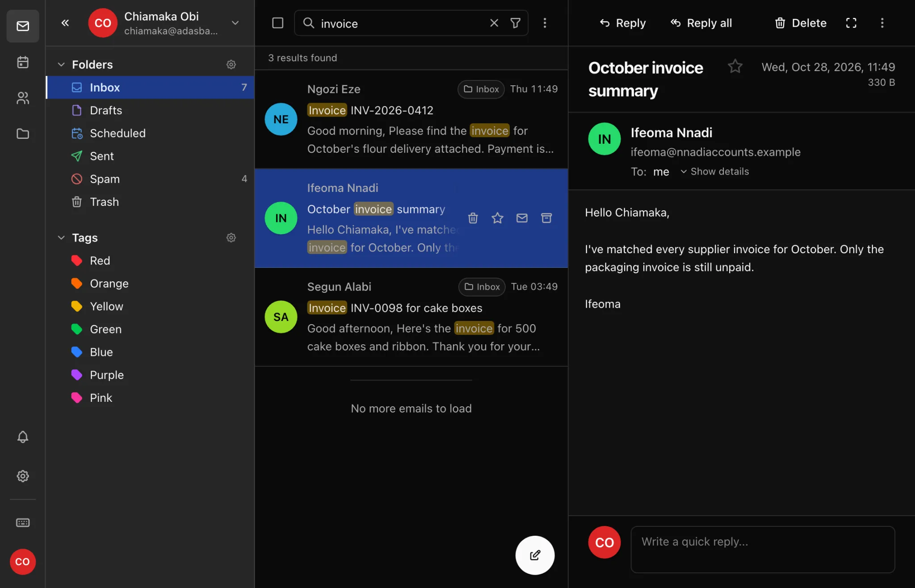
Task: Filter by the Orange tag
Action: pyautogui.click(x=151, y=284)
